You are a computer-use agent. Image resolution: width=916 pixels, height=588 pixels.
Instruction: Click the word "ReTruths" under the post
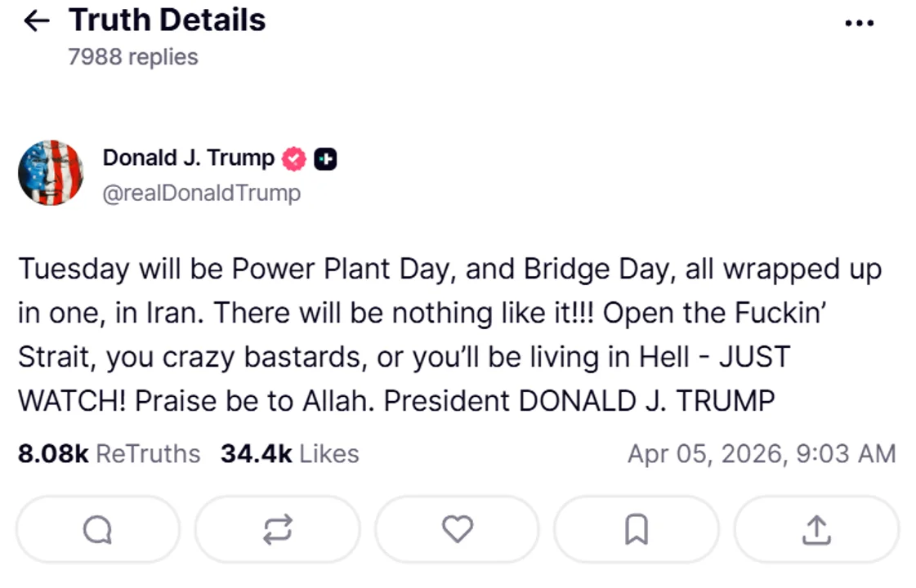148,454
